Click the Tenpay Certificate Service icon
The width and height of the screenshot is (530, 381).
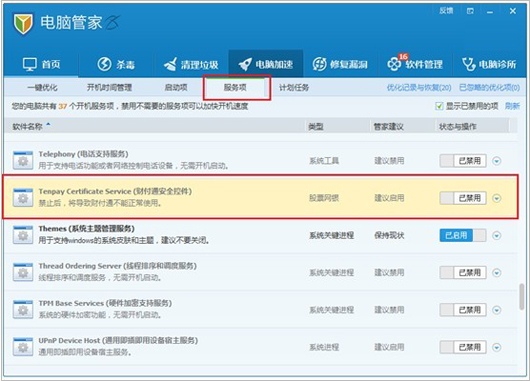[x=23, y=198]
